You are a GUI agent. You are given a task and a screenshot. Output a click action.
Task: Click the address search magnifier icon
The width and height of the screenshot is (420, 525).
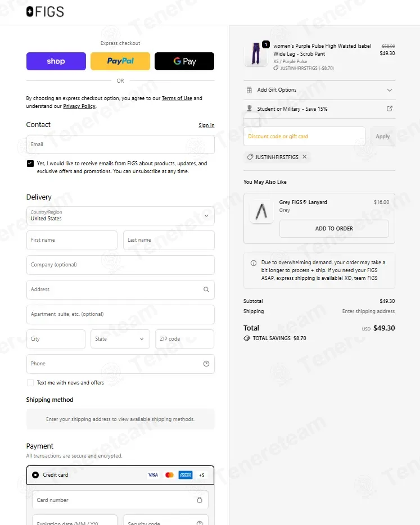point(206,289)
